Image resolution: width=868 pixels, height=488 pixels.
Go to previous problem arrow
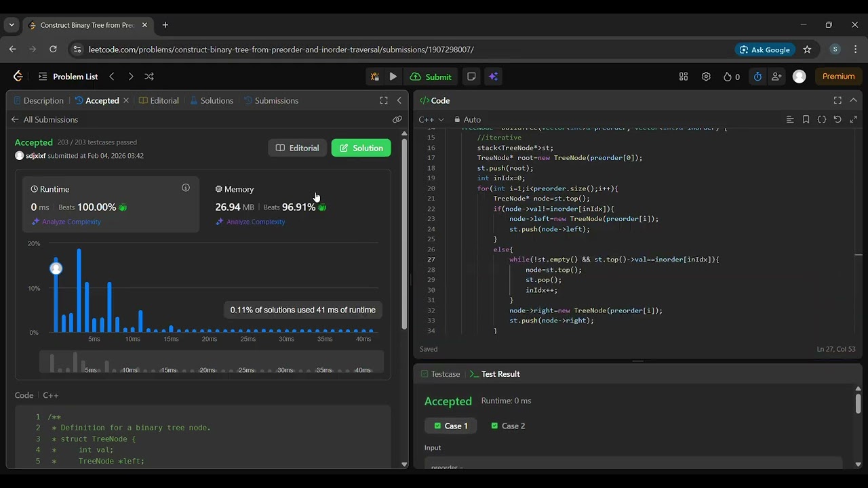112,77
